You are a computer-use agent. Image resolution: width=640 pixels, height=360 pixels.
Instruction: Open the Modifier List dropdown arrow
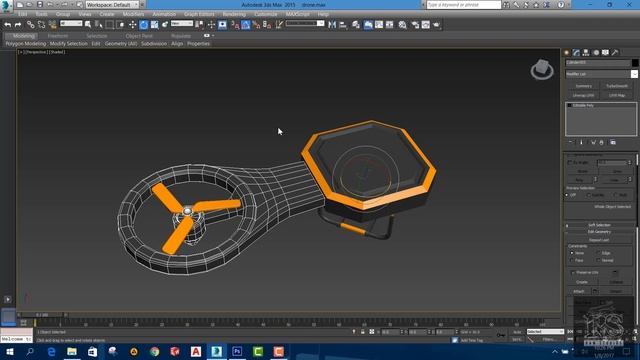point(634,74)
